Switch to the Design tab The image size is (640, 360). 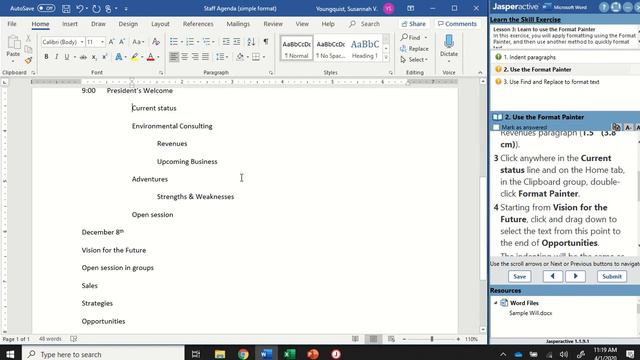(128, 24)
